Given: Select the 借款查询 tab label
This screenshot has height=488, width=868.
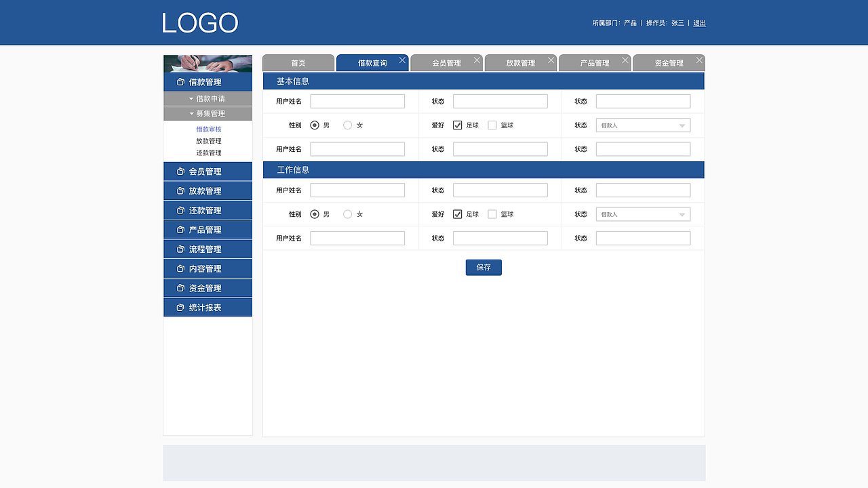Looking at the screenshot, I should [x=372, y=63].
